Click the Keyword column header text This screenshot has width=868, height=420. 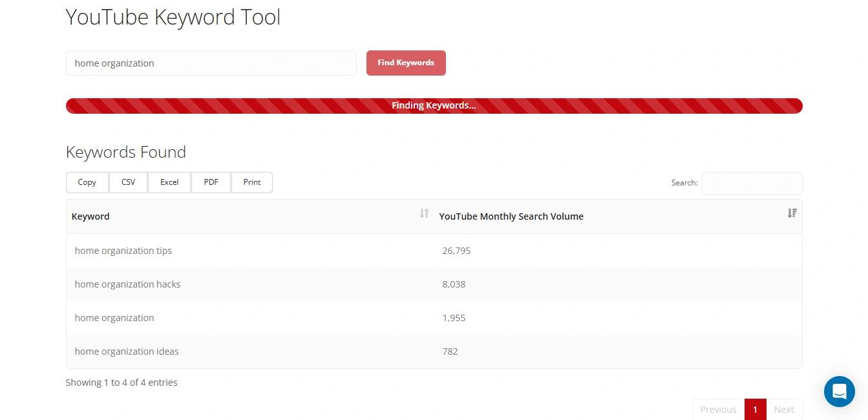(90, 216)
